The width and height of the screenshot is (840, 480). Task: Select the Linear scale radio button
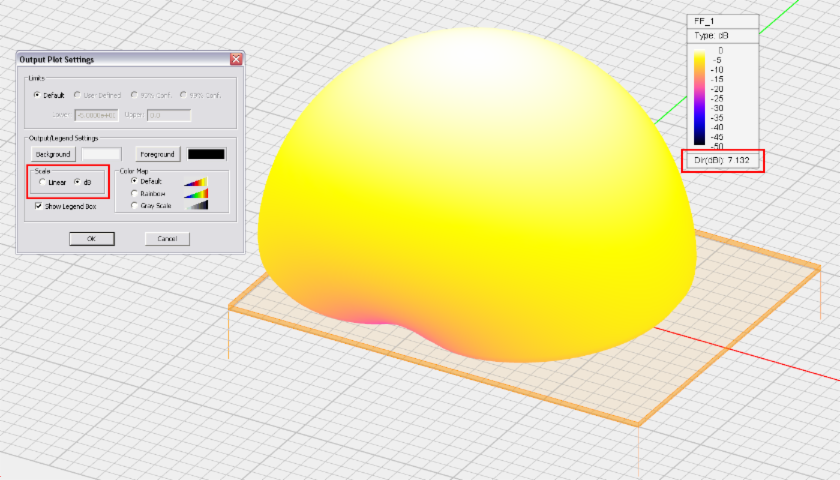click(x=42, y=183)
